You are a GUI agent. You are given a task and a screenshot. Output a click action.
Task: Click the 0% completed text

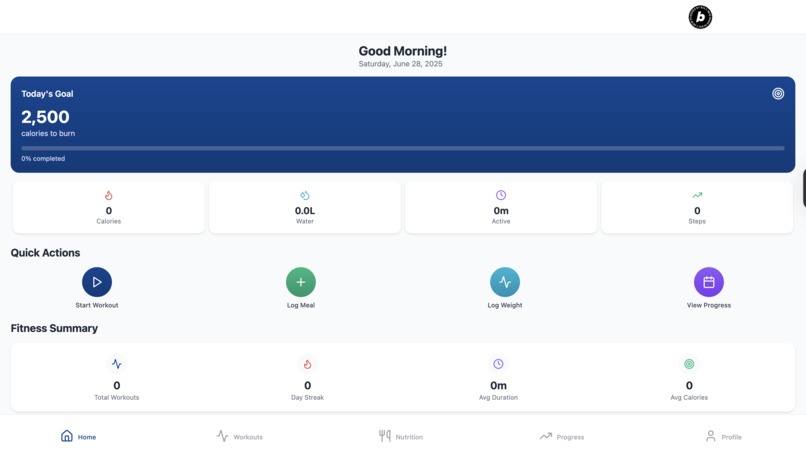click(43, 158)
